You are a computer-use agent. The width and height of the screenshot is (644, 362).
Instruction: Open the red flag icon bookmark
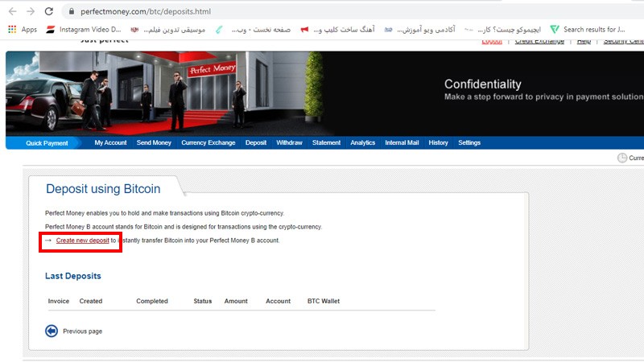click(x=304, y=30)
